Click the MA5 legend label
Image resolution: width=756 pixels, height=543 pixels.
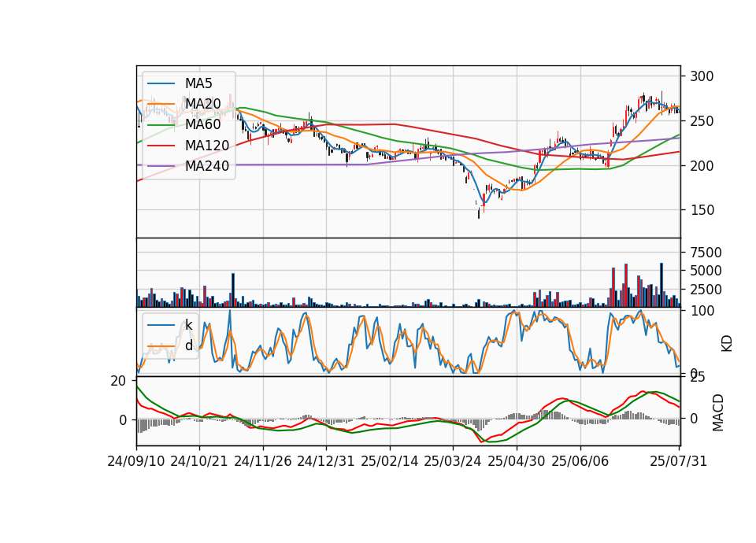click(198, 83)
